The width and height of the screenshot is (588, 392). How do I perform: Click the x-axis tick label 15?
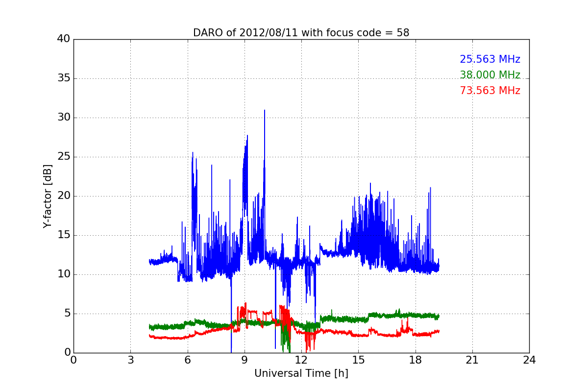click(358, 360)
